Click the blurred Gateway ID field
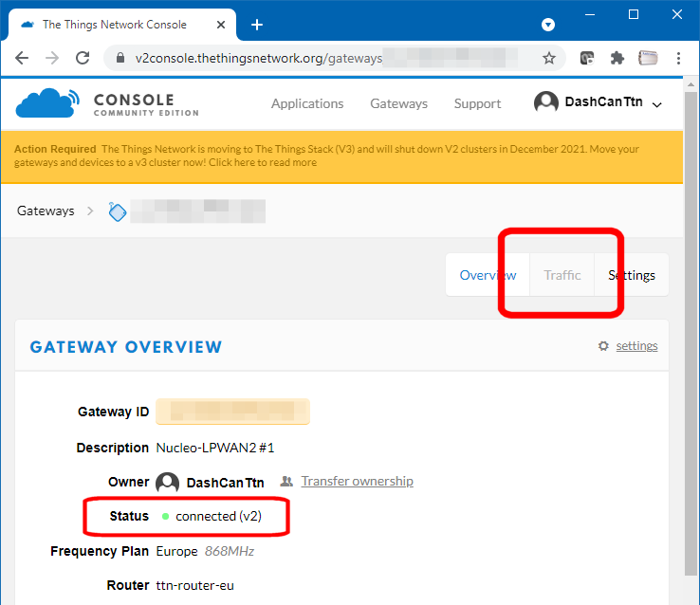Image resolution: width=700 pixels, height=605 pixels. (232, 412)
